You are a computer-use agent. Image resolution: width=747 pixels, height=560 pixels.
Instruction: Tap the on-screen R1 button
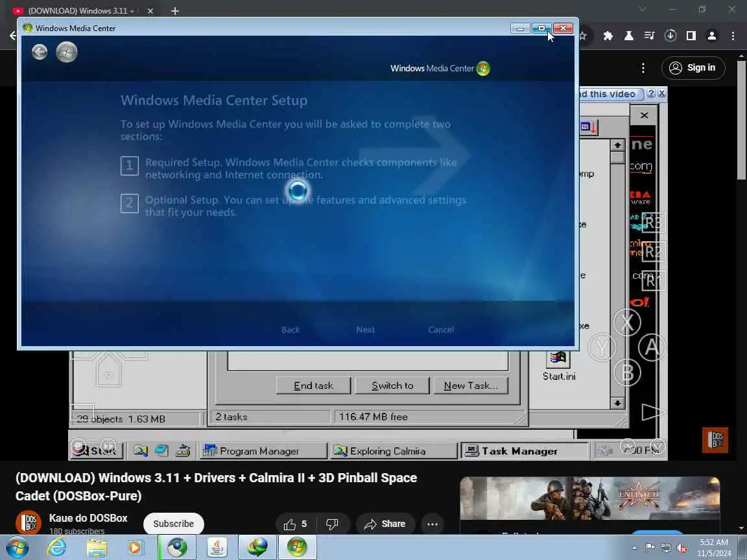653,281
